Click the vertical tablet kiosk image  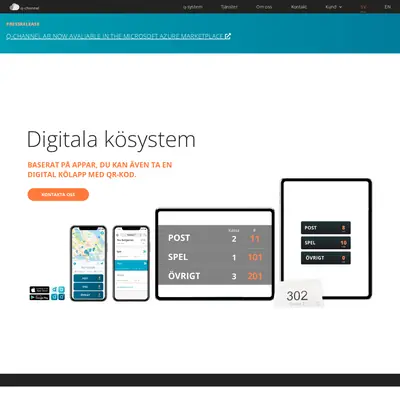[x=326, y=239]
